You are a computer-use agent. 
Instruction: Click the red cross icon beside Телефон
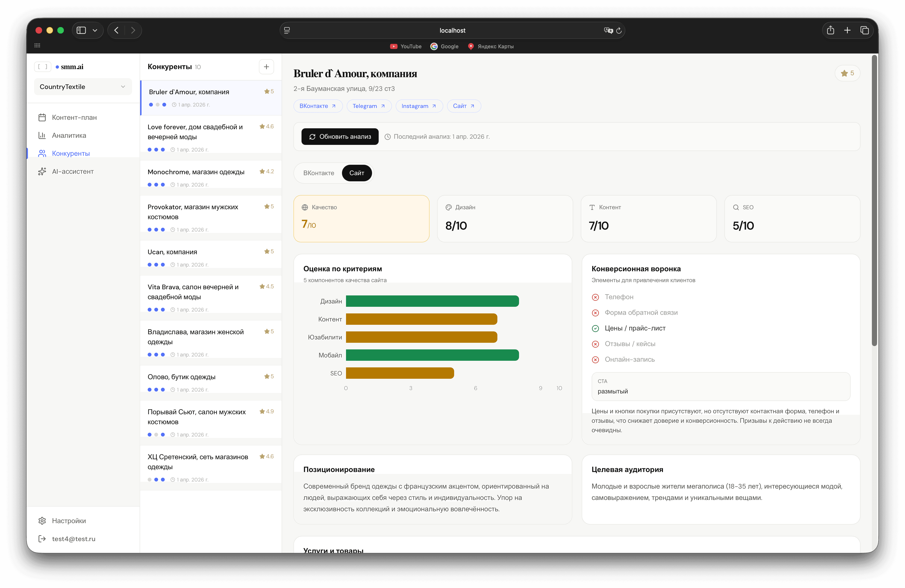click(x=595, y=297)
